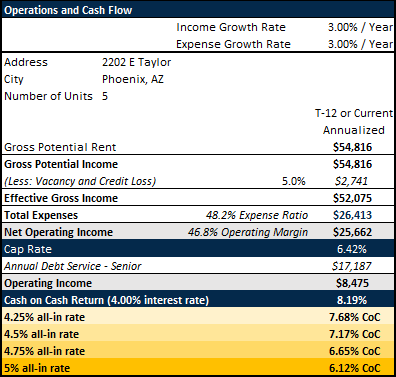Select the Total Expenses value $26,413
Screen dimensions: 396x377
pyautogui.click(x=352, y=215)
